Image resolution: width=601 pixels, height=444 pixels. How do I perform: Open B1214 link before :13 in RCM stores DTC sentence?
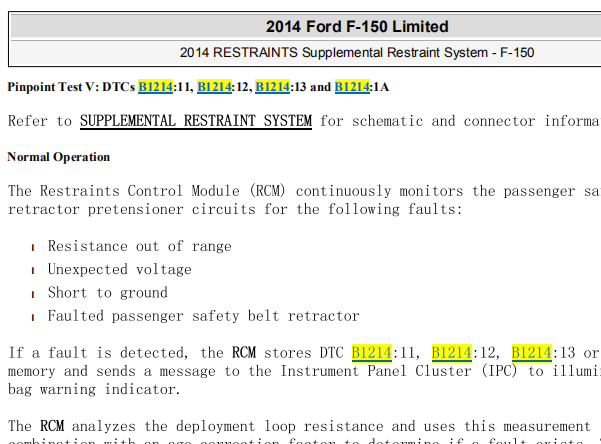tap(532, 353)
